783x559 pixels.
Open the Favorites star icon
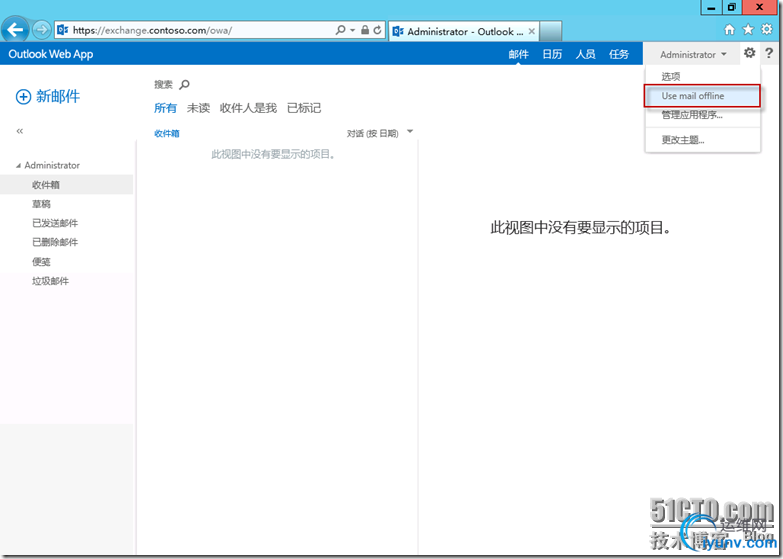click(748, 29)
